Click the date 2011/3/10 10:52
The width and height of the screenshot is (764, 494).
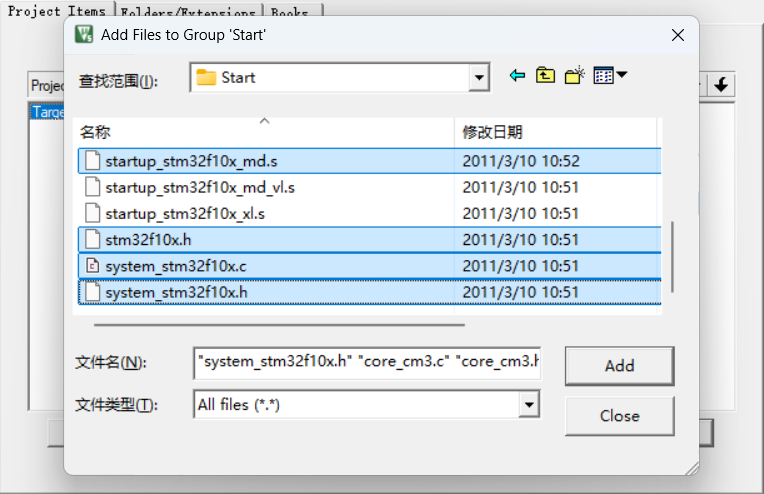(x=521, y=161)
